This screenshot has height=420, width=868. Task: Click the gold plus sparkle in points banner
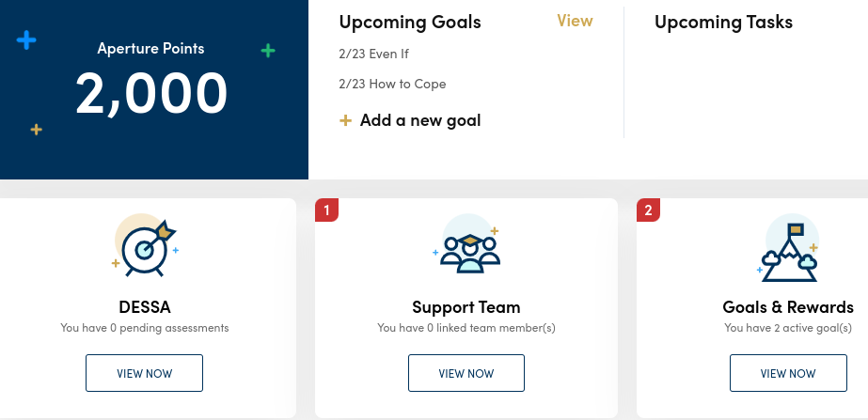coord(36,129)
